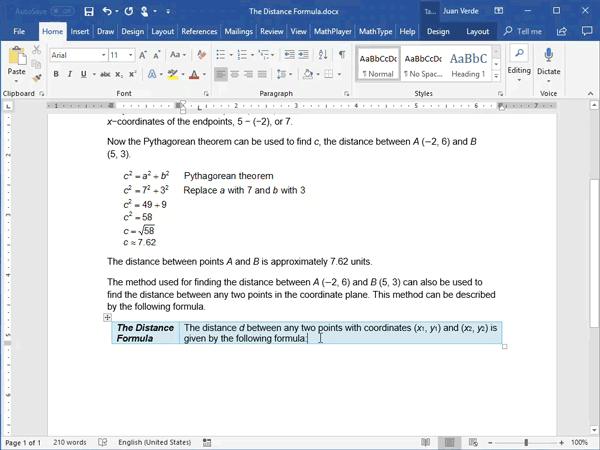Click the Share icon

[x=561, y=31]
